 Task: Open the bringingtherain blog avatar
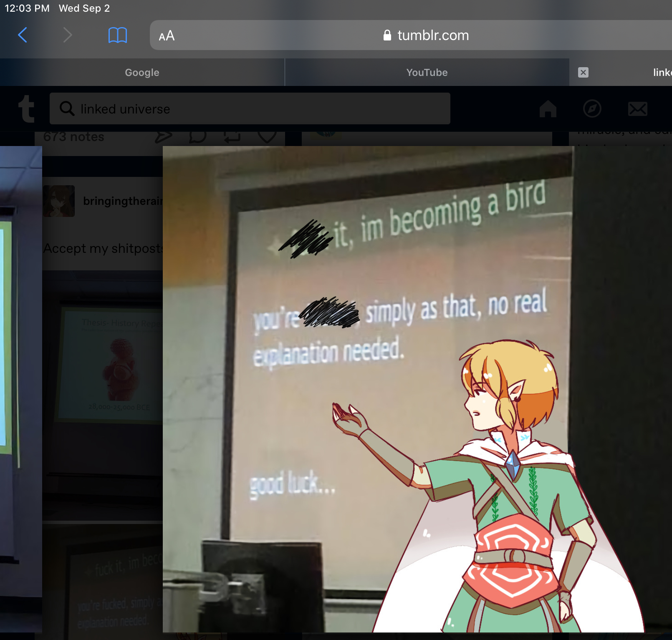59,201
